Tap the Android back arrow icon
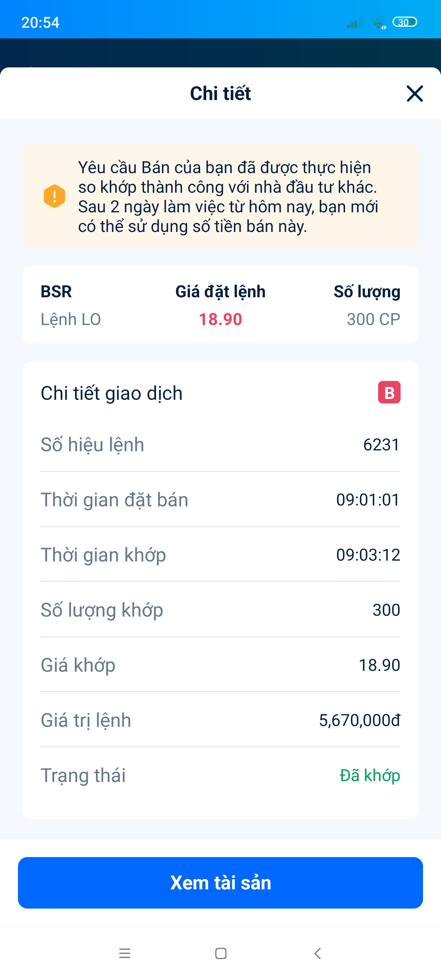Image resolution: width=441 pixels, height=980 pixels. click(x=317, y=953)
